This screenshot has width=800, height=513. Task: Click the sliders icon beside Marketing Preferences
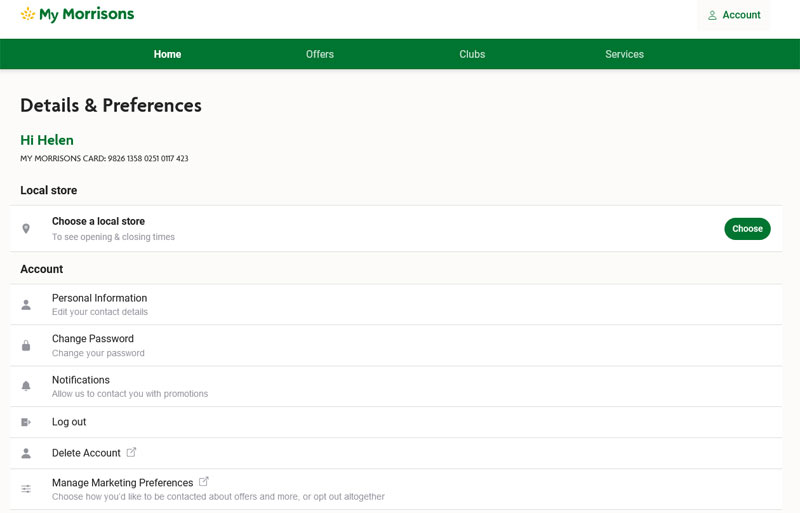click(26, 489)
